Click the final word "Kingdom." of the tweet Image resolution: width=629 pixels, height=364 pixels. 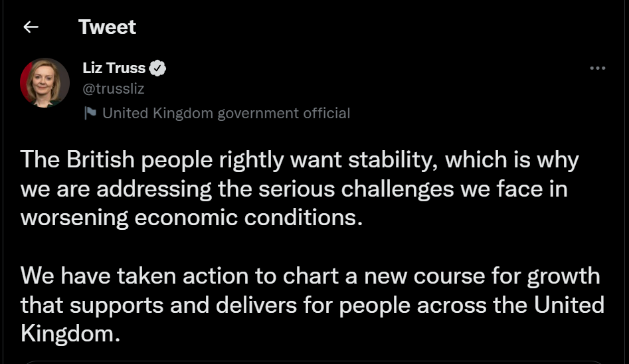click(x=70, y=333)
